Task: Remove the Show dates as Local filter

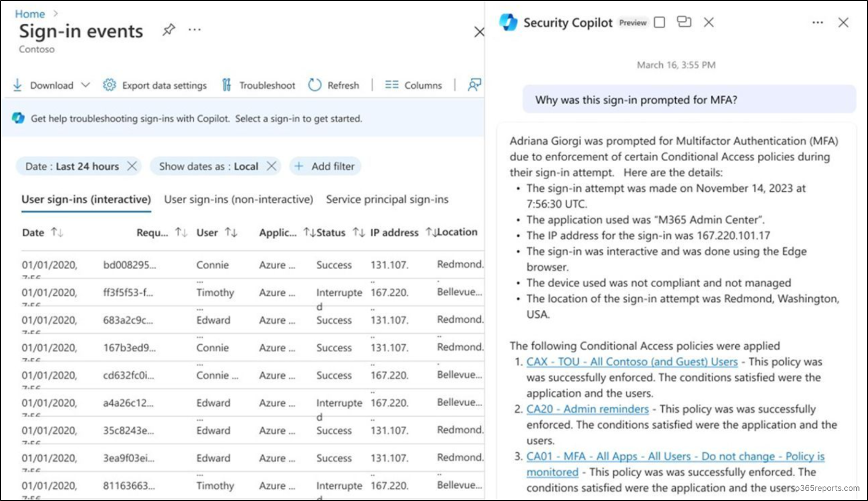Action: 272,166
